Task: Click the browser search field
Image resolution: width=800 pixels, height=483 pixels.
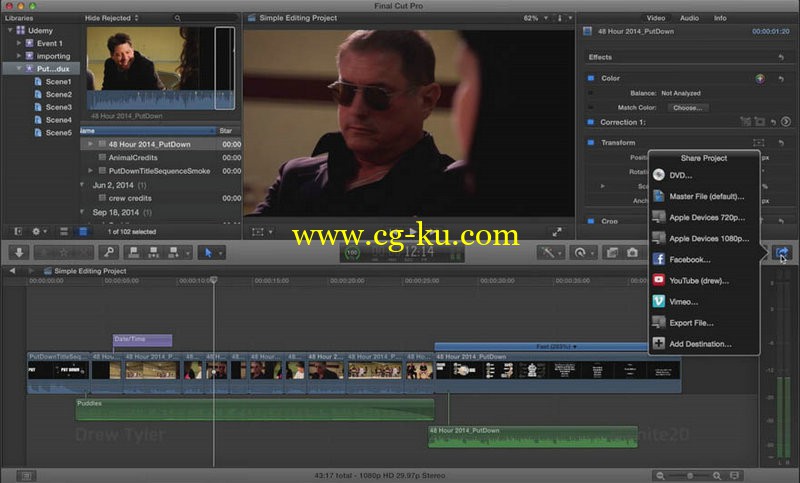Action: coord(206,18)
